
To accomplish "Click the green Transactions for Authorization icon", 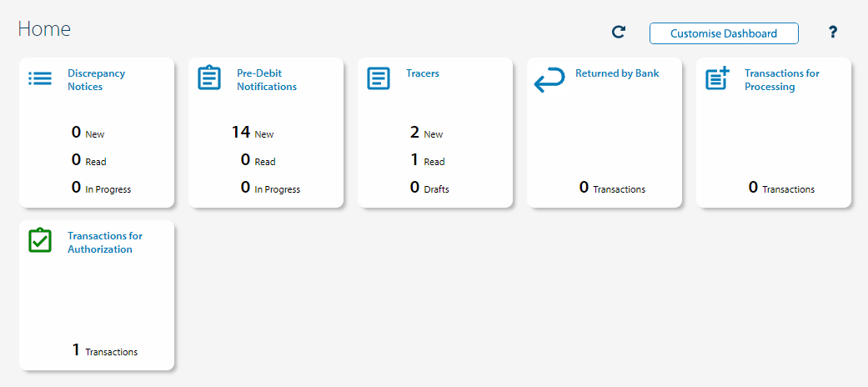I will click(x=40, y=241).
